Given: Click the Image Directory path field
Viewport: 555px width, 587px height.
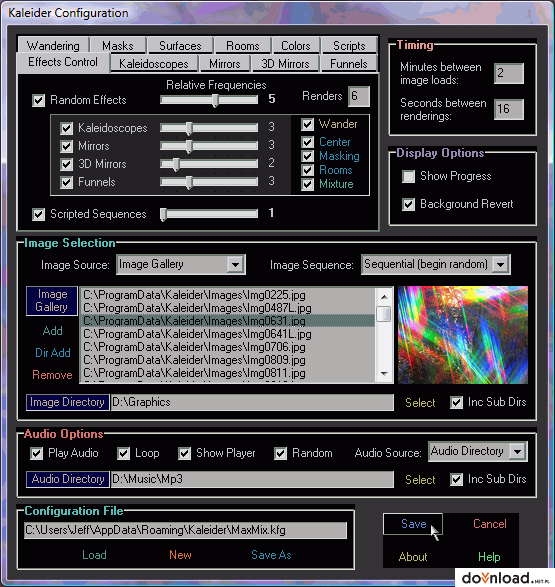Looking at the screenshot, I should tap(252, 402).
